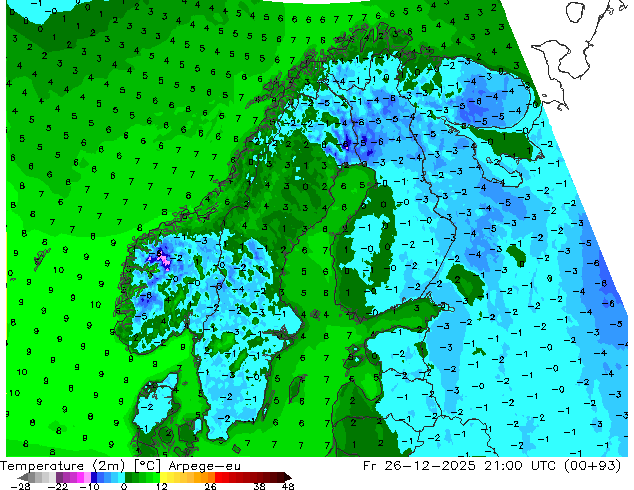This screenshot has width=634, height=490.
Task: Click the '-28' label on the color legend
Action: pyautogui.click(x=20, y=486)
